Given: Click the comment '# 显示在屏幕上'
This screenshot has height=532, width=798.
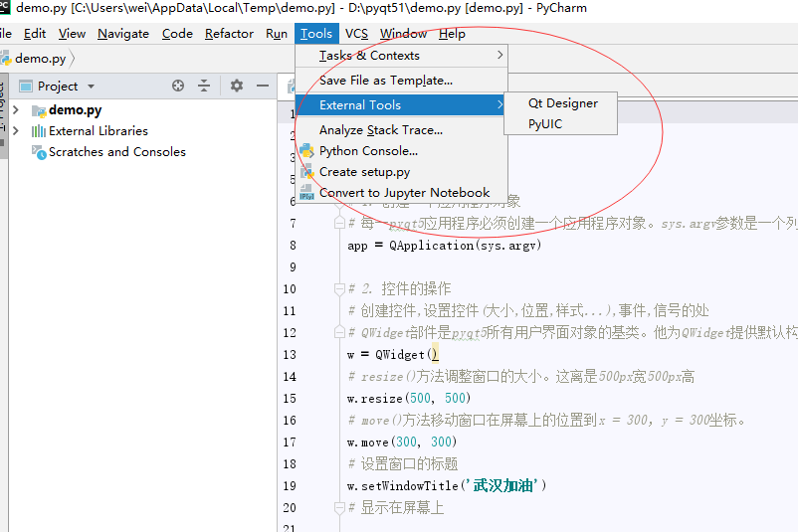Looking at the screenshot, I should click(396, 507).
